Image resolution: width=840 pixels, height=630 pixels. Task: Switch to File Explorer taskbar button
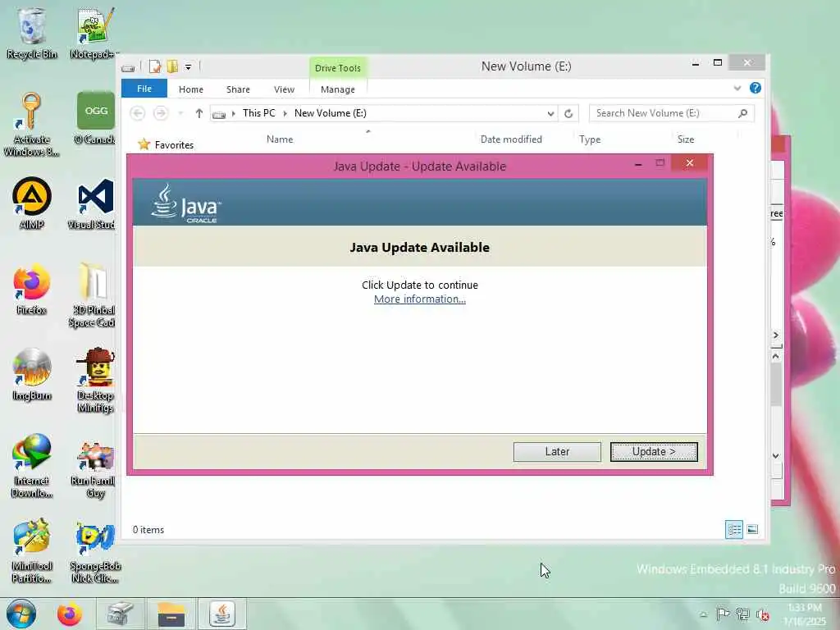(171, 614)
